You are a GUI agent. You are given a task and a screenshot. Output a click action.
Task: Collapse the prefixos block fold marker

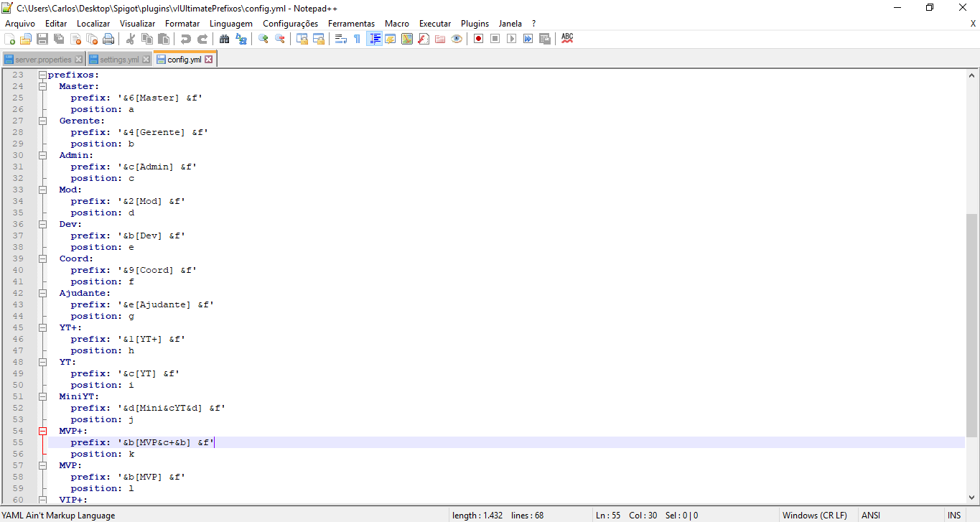point(42,75)
